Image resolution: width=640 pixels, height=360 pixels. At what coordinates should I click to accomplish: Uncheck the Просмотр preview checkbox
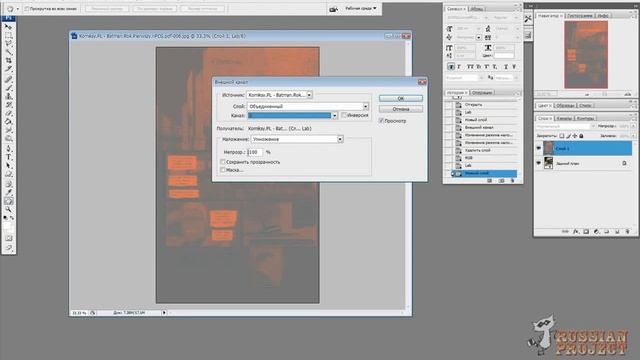pyautogui.click(x=381, y=121)
